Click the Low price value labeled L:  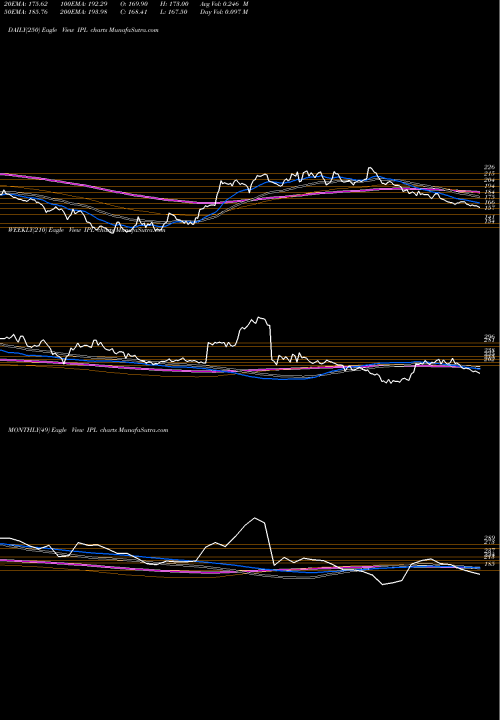point(174,12)
